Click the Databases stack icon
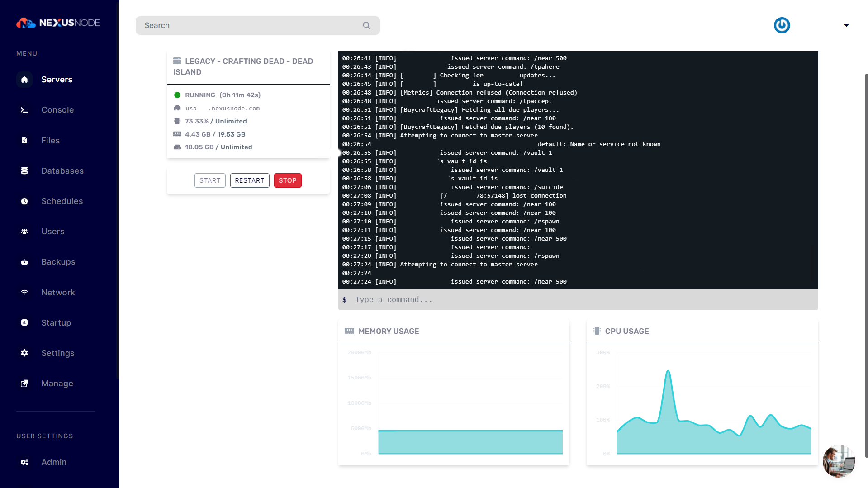This screenshot has height=488, width=868. [x=24, y=171]
